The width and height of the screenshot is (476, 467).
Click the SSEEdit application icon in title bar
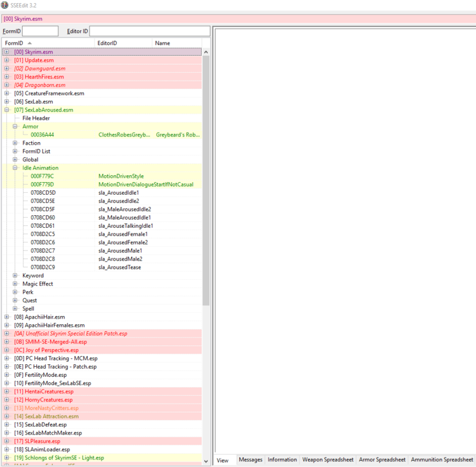click(x=4, y=5)
